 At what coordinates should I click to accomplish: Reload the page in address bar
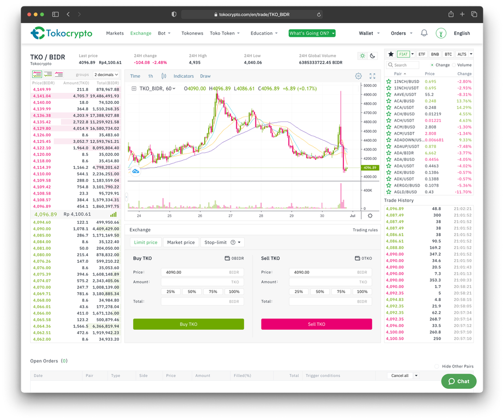click(319, 15)
